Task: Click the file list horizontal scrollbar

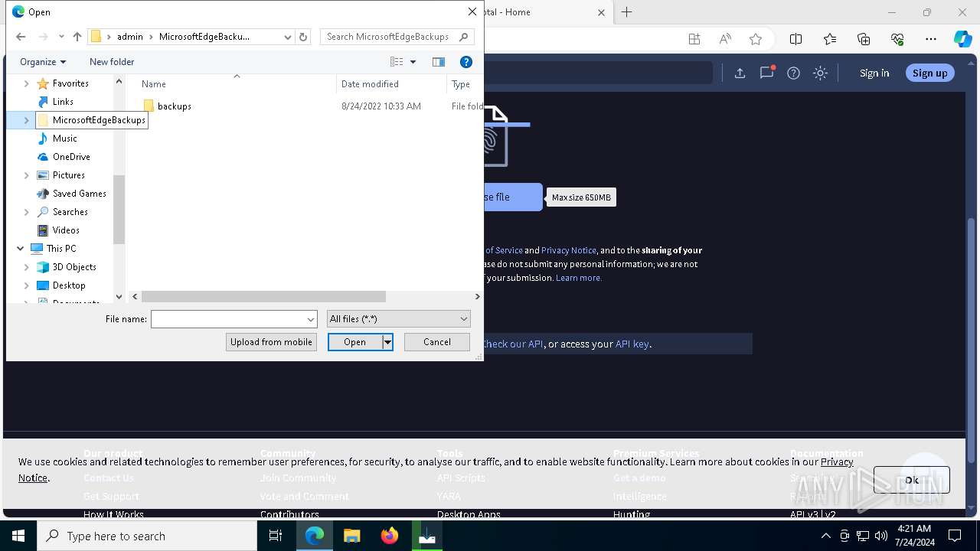Action: (263, 297)
